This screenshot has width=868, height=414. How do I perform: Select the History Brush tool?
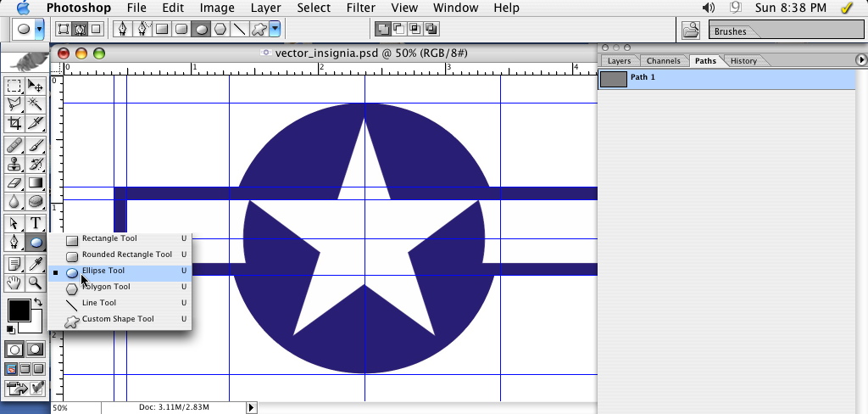pos(36,164)
